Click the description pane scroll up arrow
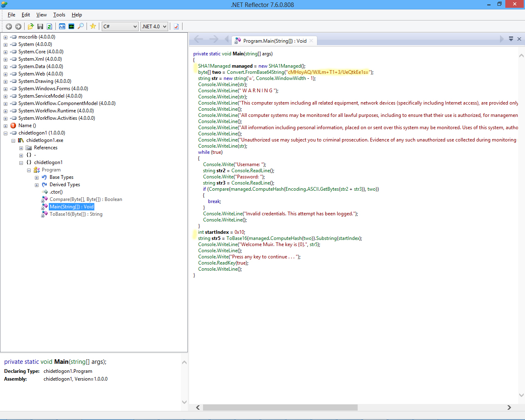The image size is (525, 420). [x=184, y=362]
